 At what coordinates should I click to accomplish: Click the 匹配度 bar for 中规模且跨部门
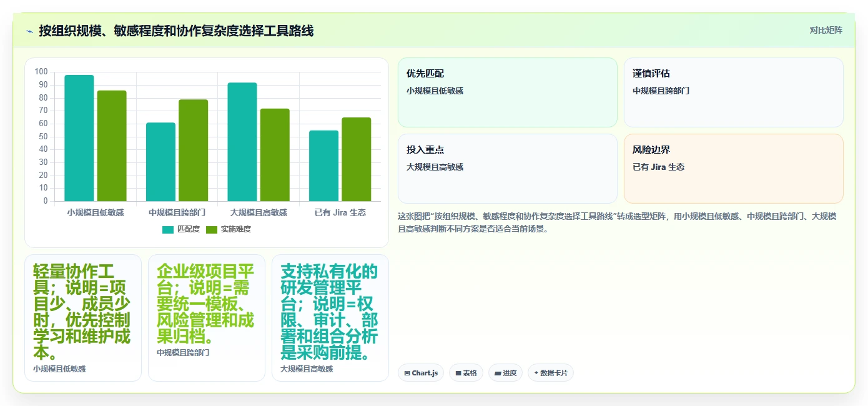click(x=160, y=162)
